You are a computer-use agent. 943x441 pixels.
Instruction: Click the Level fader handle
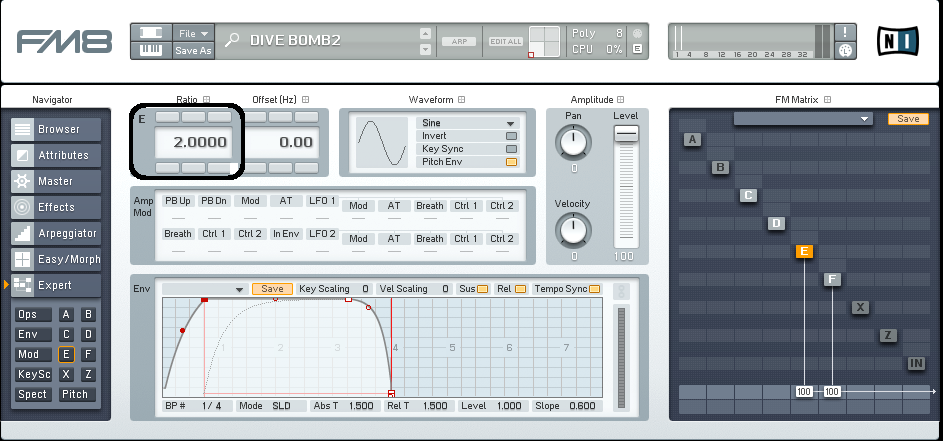pyautogui.click(x=626, y=134)
